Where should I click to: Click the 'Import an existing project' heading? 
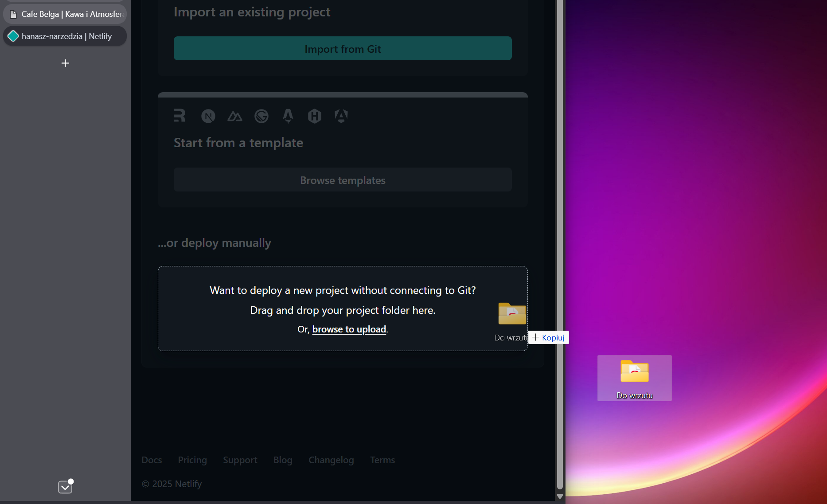point(252,12)
